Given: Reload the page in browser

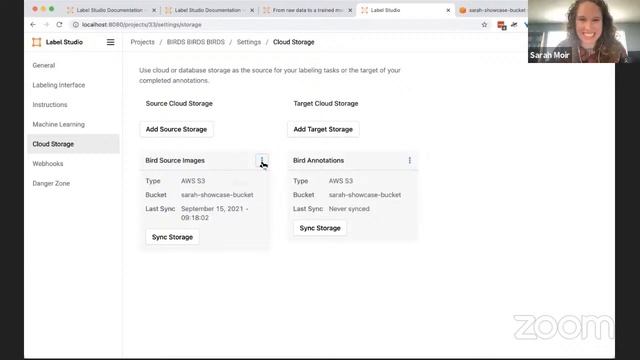Looking at the screenshot, I should click(x=60, y=24).
